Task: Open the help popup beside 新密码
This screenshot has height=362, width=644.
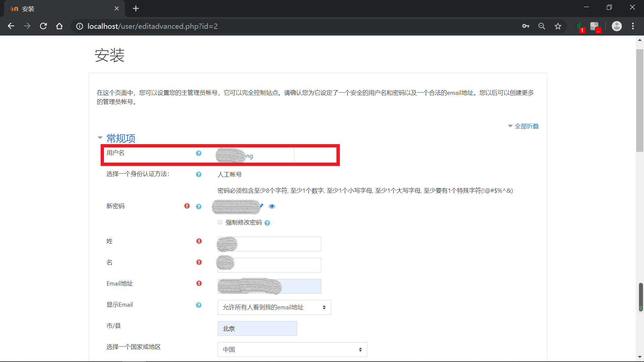Action: click(x=199, y=207)
